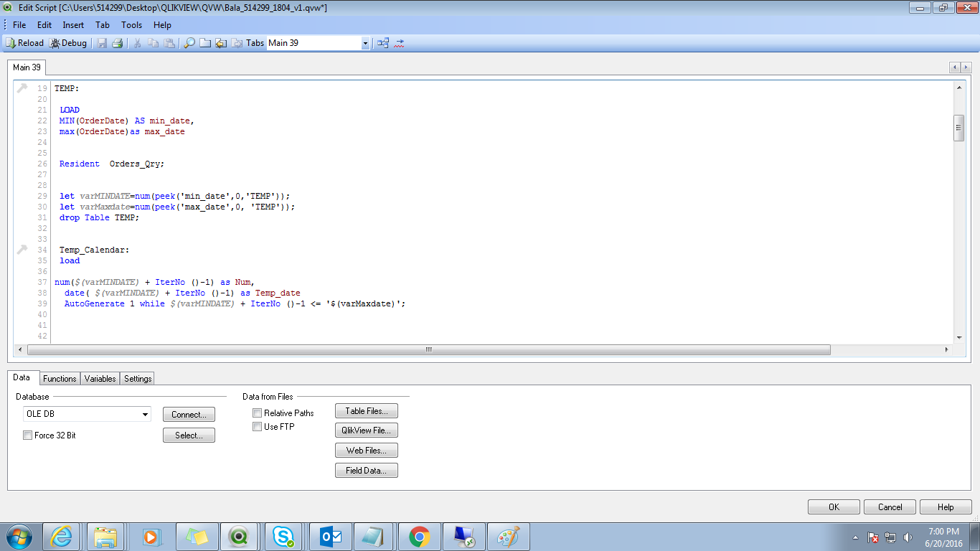980x551 pixels.
Task: Click the wizard icon beside line 19
Action: (x=22, y=88)
